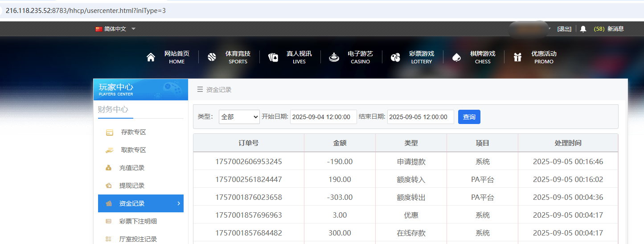Image resolution: width=644 pixels, height=244 pixels.
Task: Open 存款专区 in the sidebar
Action: (133, 132)
